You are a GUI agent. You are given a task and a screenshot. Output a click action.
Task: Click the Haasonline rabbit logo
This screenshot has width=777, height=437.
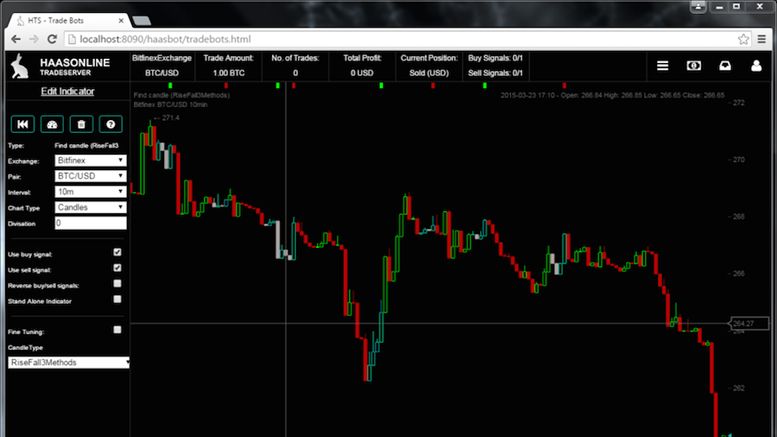tap(20, 66)
